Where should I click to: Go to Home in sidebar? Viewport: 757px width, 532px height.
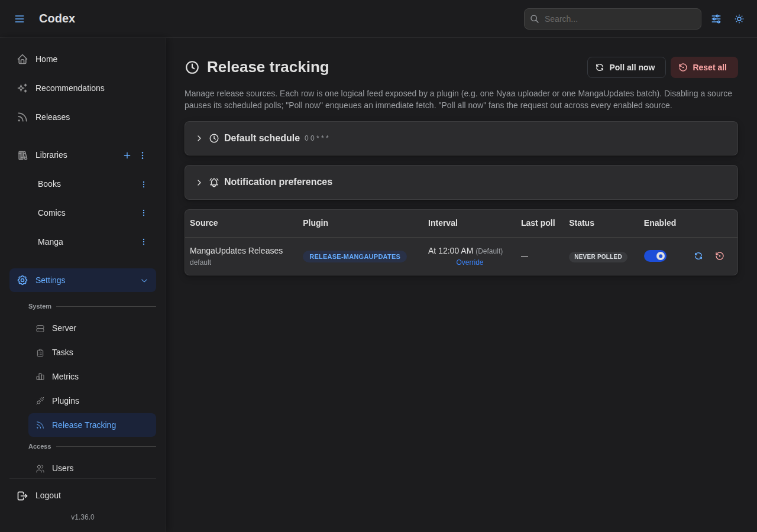tap(83, 59)
